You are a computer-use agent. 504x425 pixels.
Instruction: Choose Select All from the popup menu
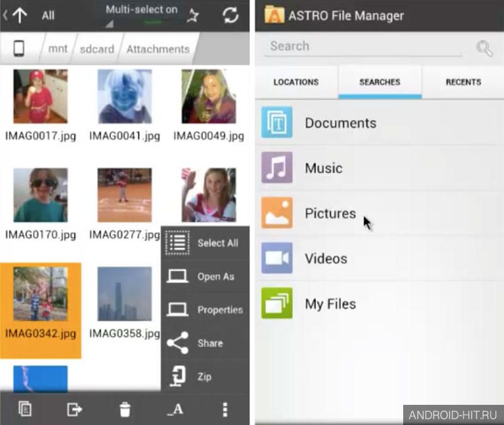point(205,243)
